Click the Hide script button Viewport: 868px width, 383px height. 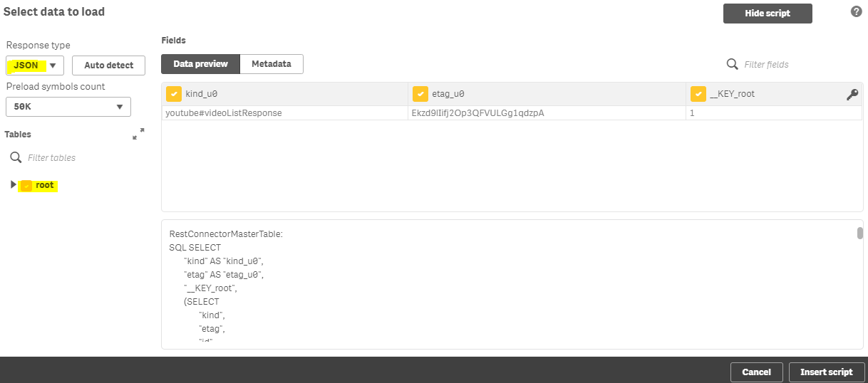pyautogui.click(x=768, y=14)
